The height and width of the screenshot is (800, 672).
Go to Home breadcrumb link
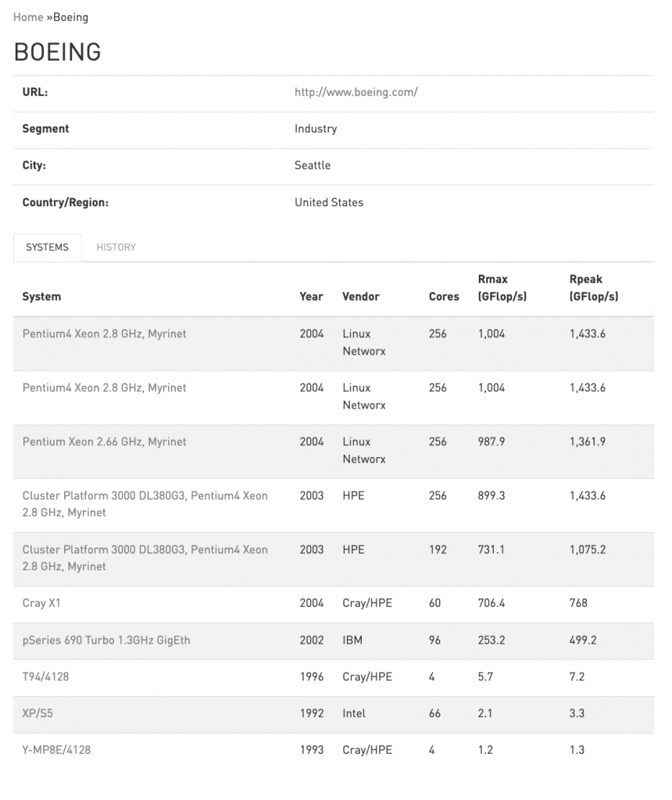[x=28, y=17]
